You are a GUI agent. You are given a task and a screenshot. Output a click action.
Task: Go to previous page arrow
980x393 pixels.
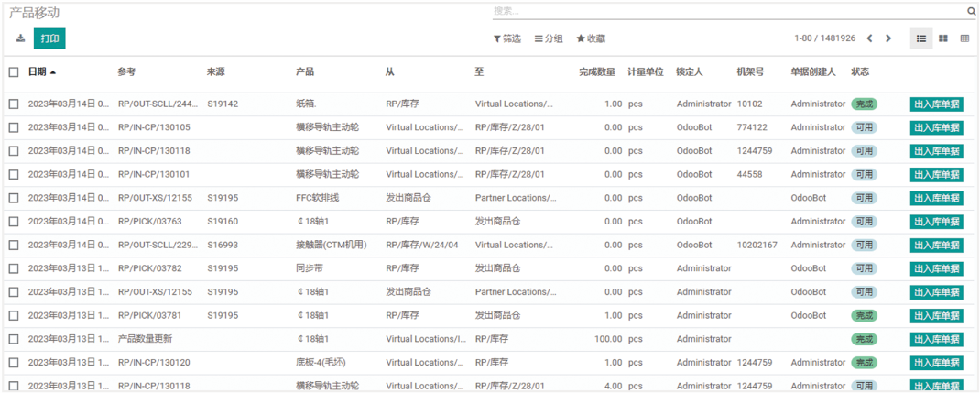pos(870,38)
